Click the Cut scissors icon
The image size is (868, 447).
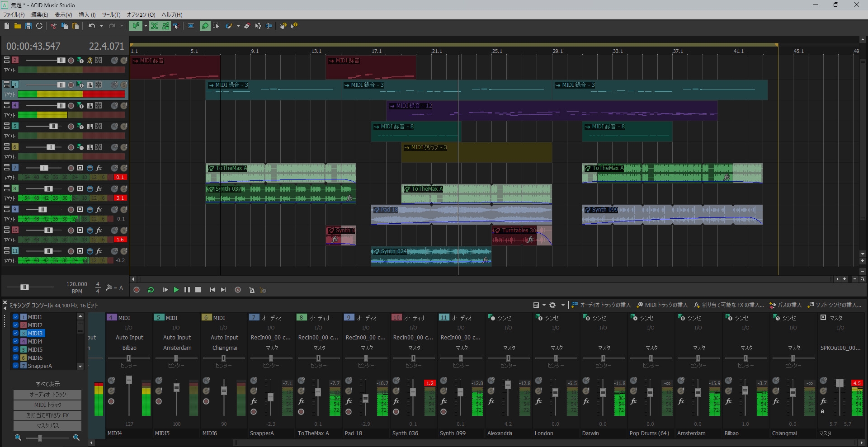tap(53, 26)
